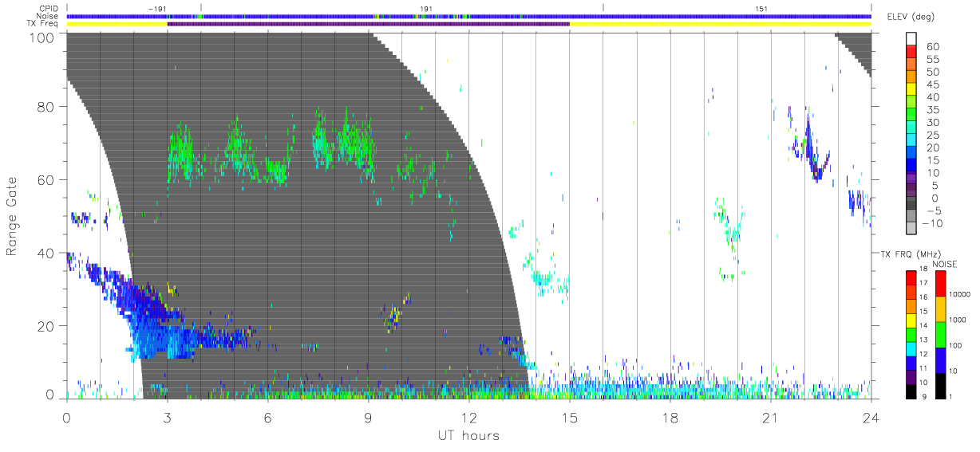Screen dimensions: 980x452
Task: Click the 'NOISE' legend title
Action: point(945,263)
